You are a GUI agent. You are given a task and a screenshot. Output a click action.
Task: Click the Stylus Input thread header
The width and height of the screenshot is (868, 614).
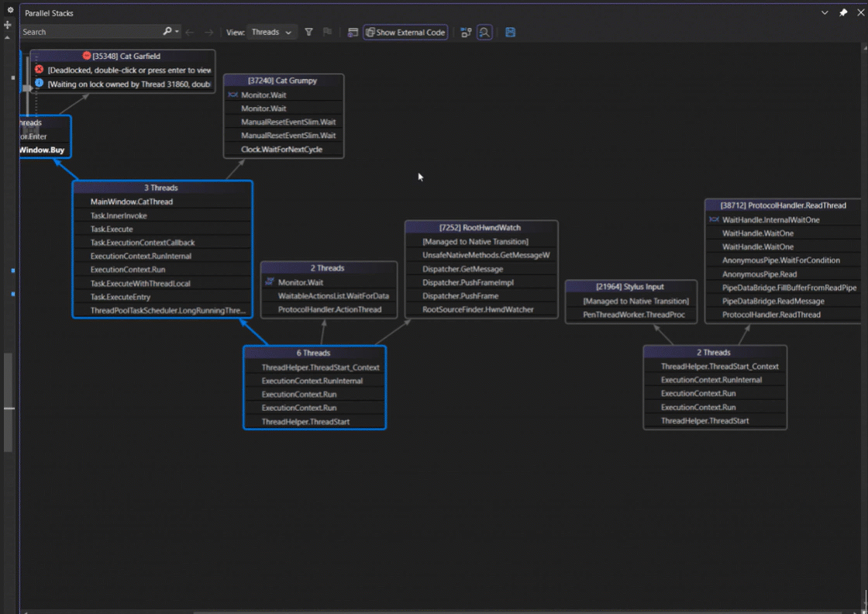[x=630, y=287]
